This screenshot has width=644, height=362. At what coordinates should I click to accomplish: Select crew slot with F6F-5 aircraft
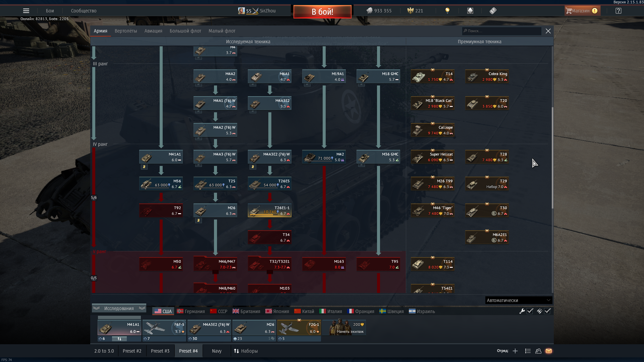tap(164, 328)
